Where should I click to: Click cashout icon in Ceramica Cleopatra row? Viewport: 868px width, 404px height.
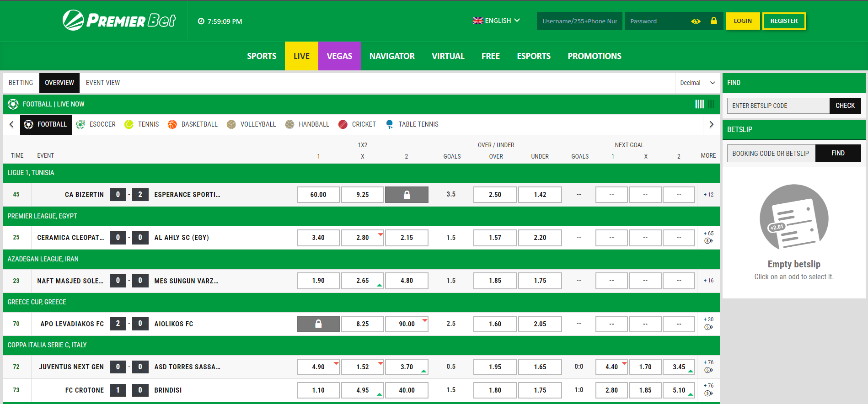(708, 241)
